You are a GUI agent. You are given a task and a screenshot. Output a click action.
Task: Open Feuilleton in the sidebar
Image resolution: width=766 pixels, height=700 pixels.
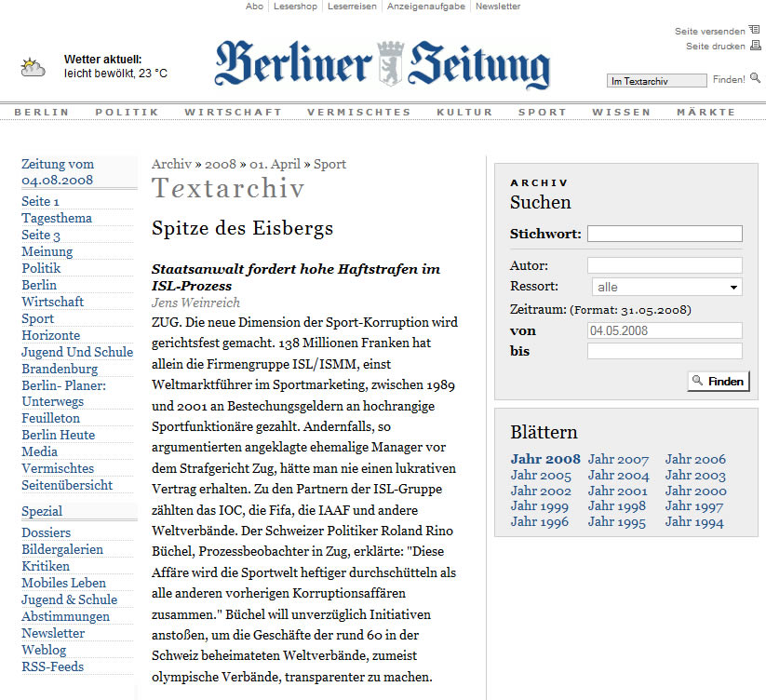(x=51, y=418)
